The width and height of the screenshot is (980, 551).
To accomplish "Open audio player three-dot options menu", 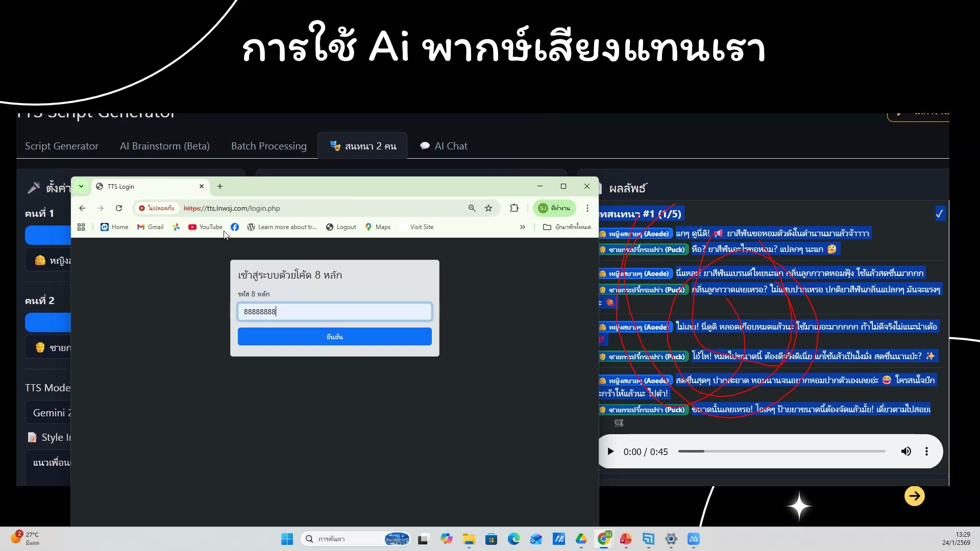I will (926, 452).
